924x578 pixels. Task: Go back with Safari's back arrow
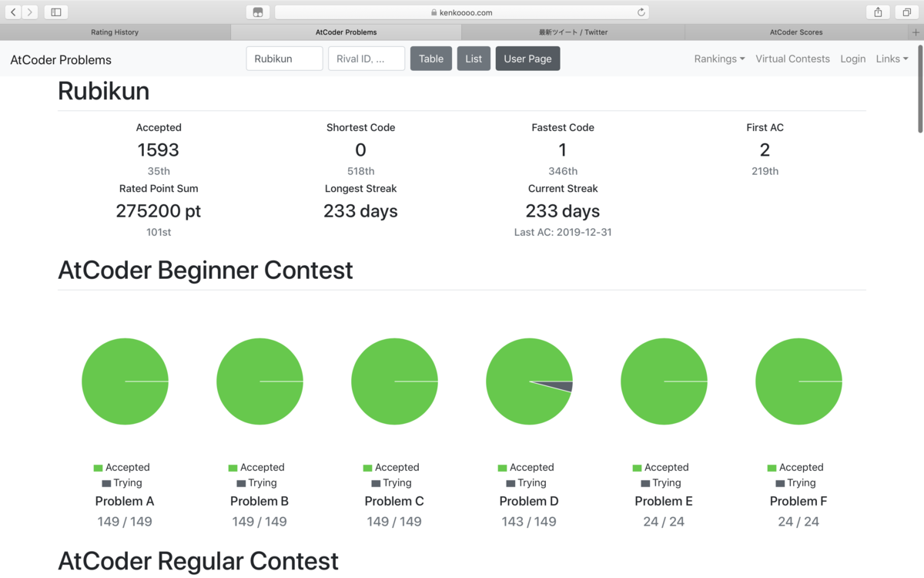tap(14, 12)
